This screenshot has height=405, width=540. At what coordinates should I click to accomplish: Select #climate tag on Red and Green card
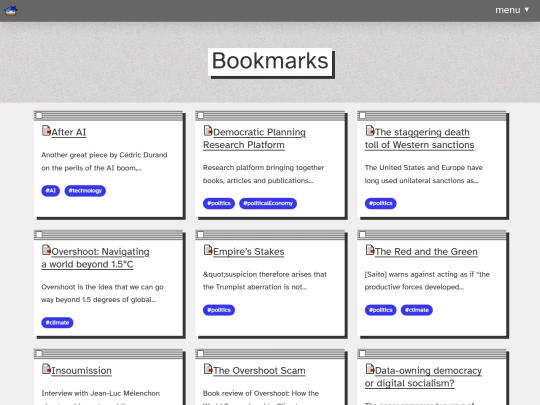tap(417, 310)
